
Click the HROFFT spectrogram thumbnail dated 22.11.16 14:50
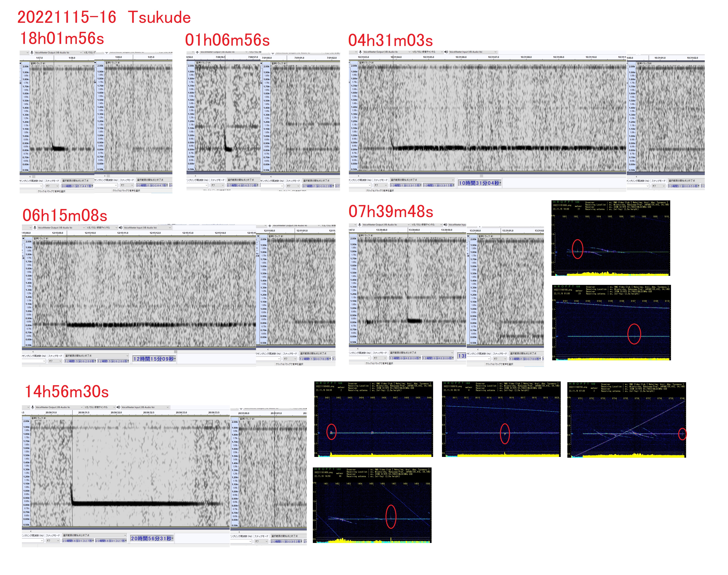pos(372,505)
